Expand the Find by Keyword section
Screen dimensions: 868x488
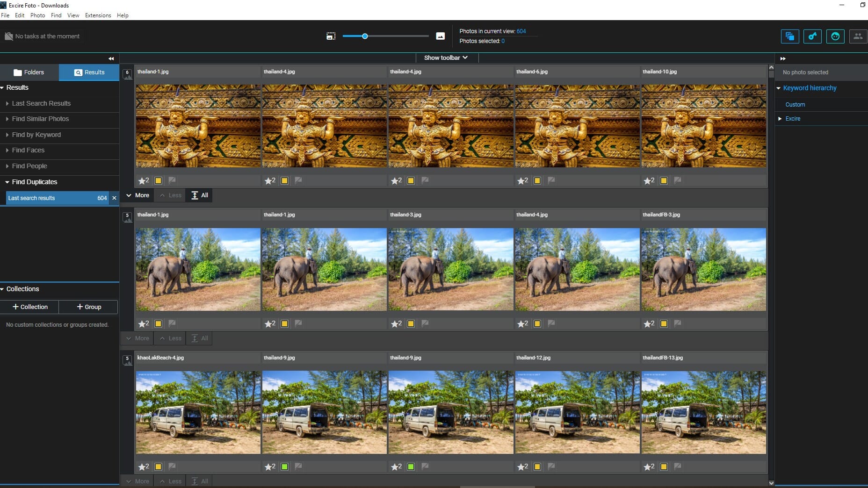click(36, 135)
